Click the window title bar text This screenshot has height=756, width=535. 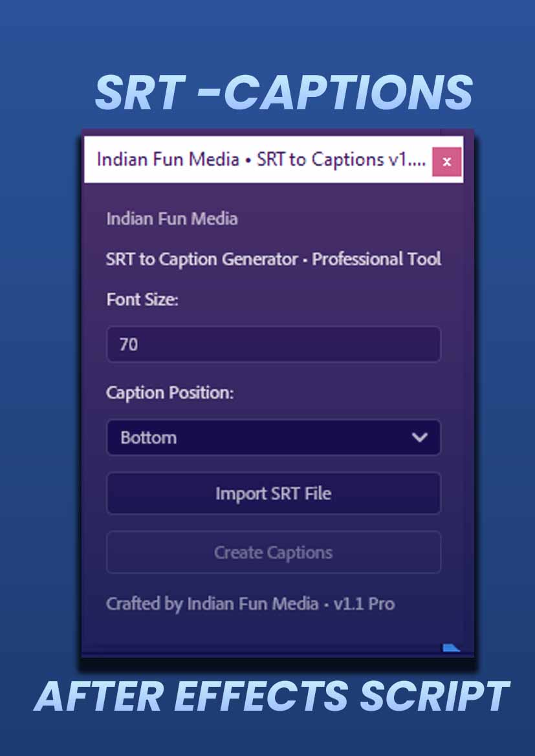pos(261,160)
